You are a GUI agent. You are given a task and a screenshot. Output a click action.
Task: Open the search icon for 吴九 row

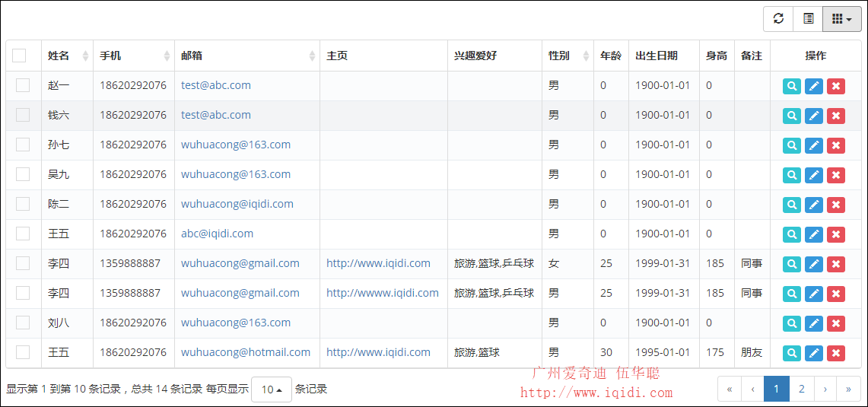pos(792,175)
